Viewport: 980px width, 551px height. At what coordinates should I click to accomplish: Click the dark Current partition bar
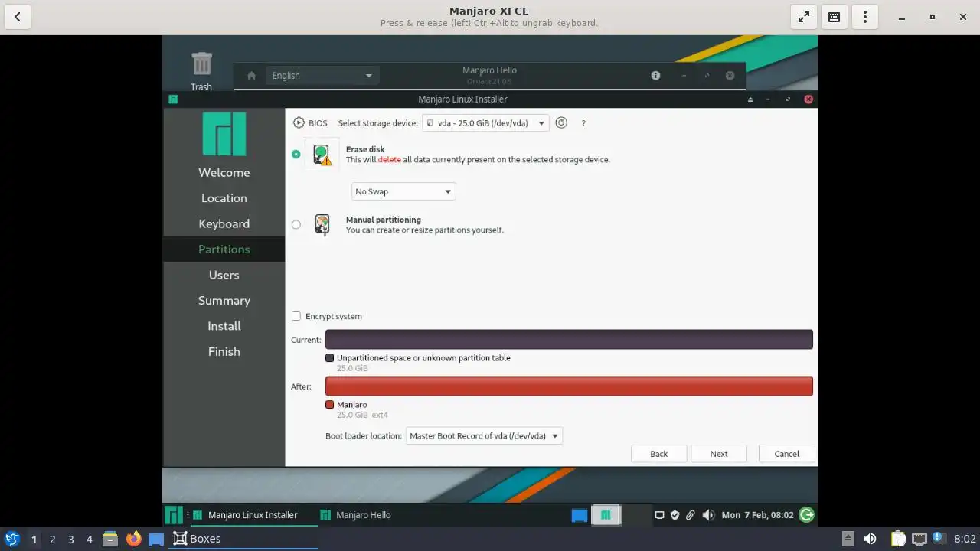[569, 339]
